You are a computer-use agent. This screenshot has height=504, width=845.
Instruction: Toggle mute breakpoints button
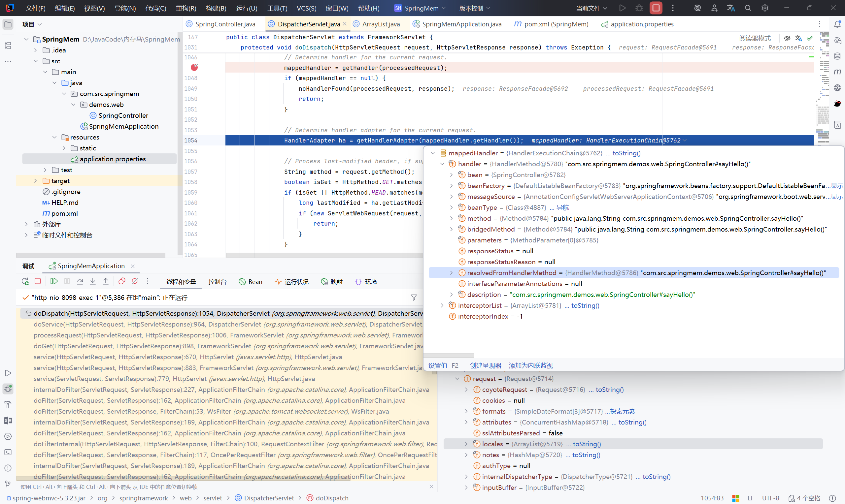tap(135, 281)
